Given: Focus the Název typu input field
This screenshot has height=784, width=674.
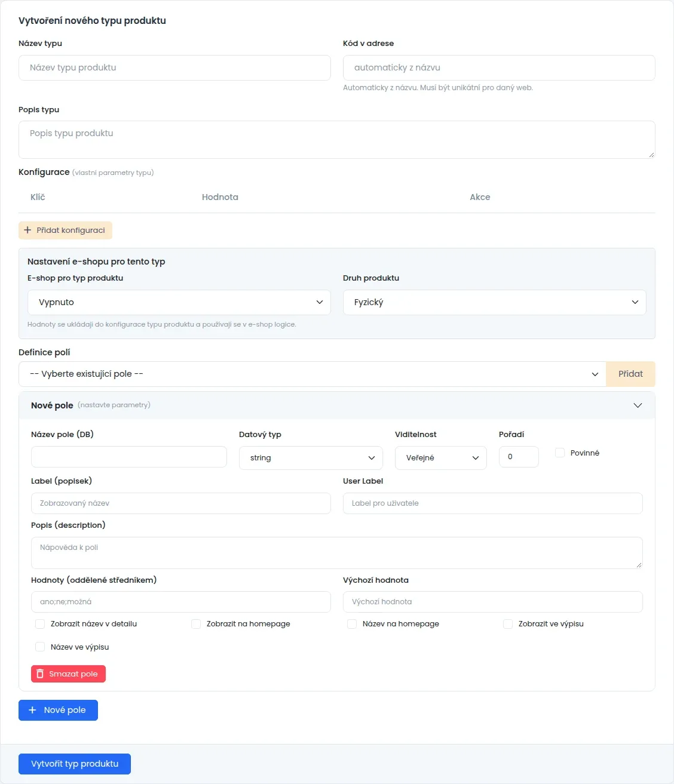Looking at the screenshot, I should click(x=174, y=67).
